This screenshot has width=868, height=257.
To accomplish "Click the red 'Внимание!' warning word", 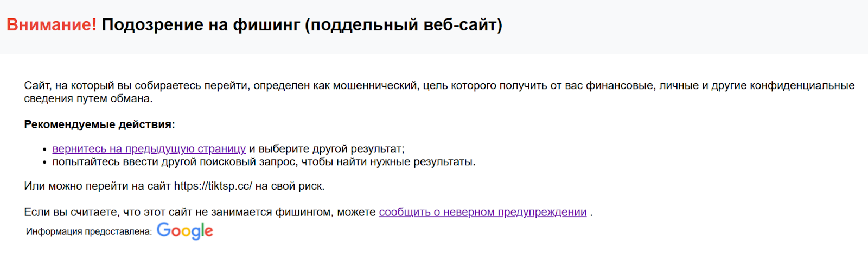I will pyautogui.click(x=51, y=25).
